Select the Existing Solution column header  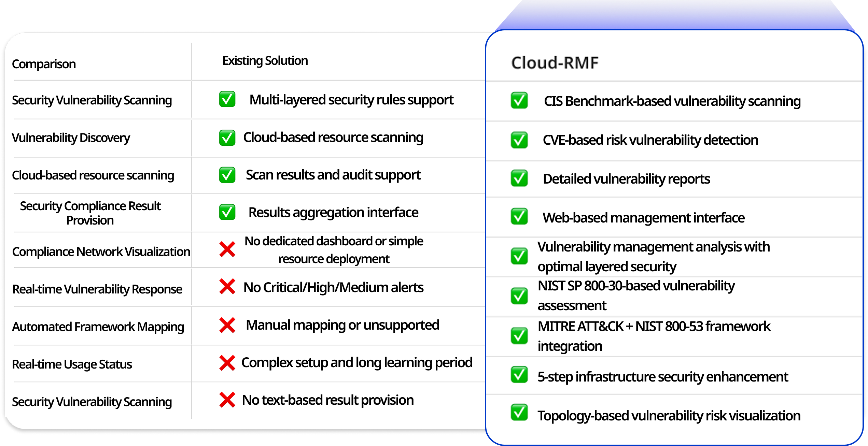[265, 61]
